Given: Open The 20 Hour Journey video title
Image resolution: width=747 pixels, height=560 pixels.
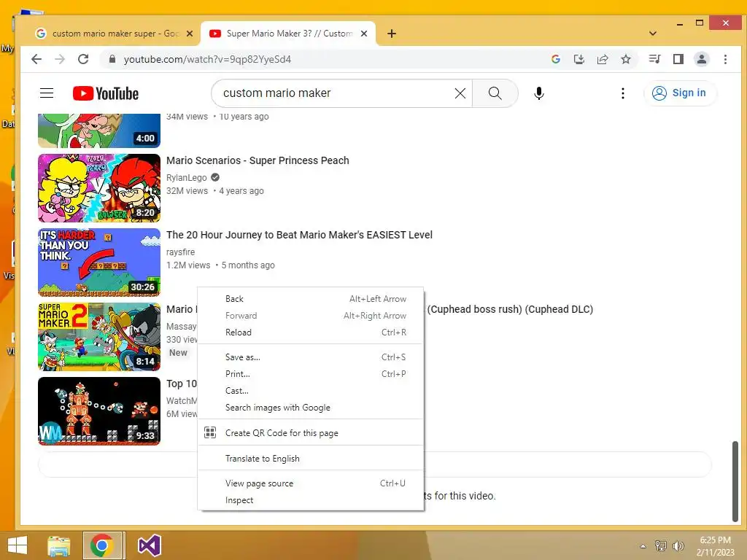Looking at the screenshot, I should point(299,235).
